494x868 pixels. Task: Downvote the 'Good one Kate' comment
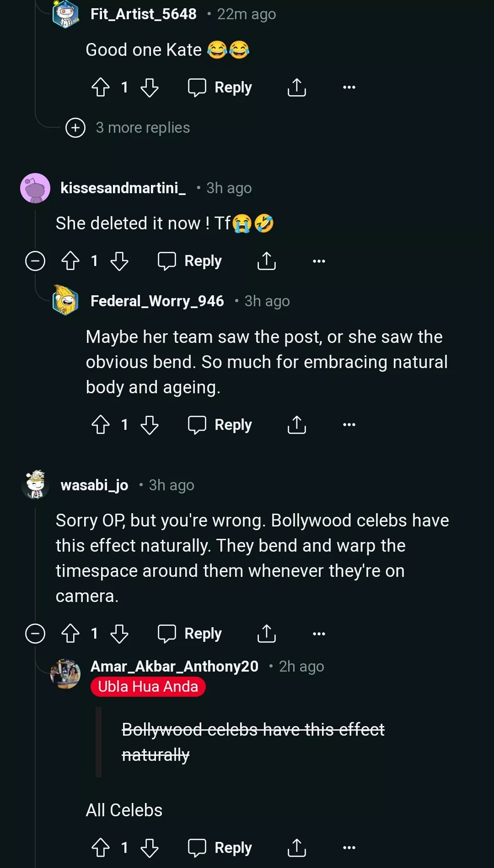[x=149, y=87]
